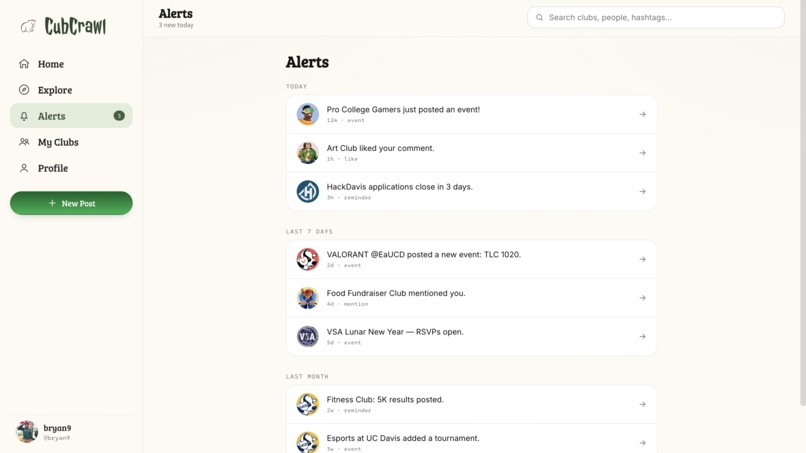Click Pro College Gamers avatar

point(307,114)
